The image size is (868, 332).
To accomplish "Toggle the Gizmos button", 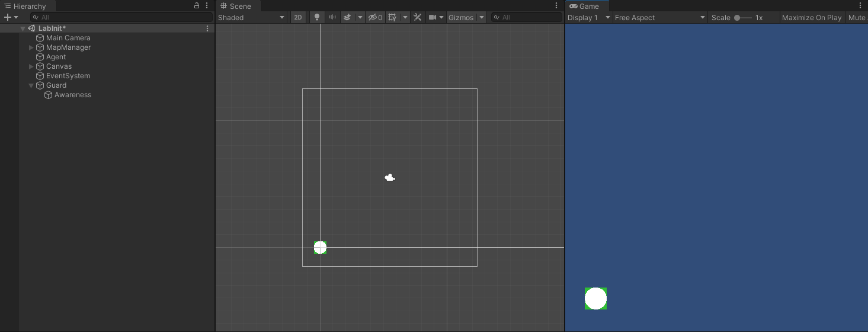I will click(461, 17).
